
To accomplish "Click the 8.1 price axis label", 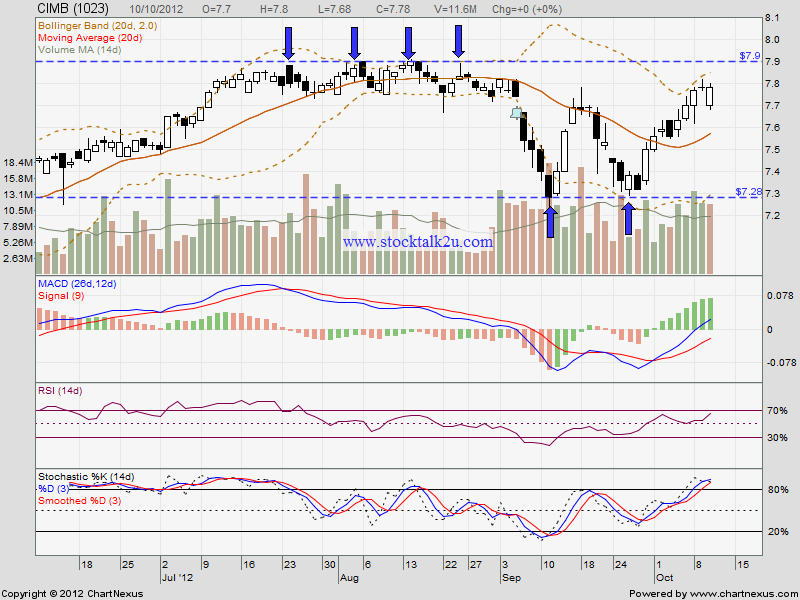I will [772, 18].
